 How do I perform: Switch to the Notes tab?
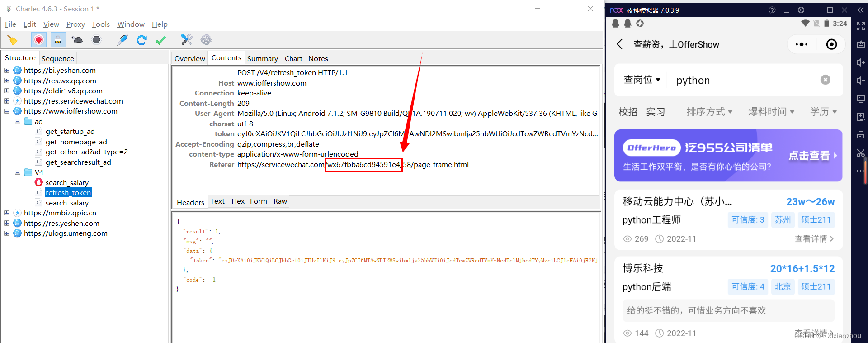click(318, 58)
